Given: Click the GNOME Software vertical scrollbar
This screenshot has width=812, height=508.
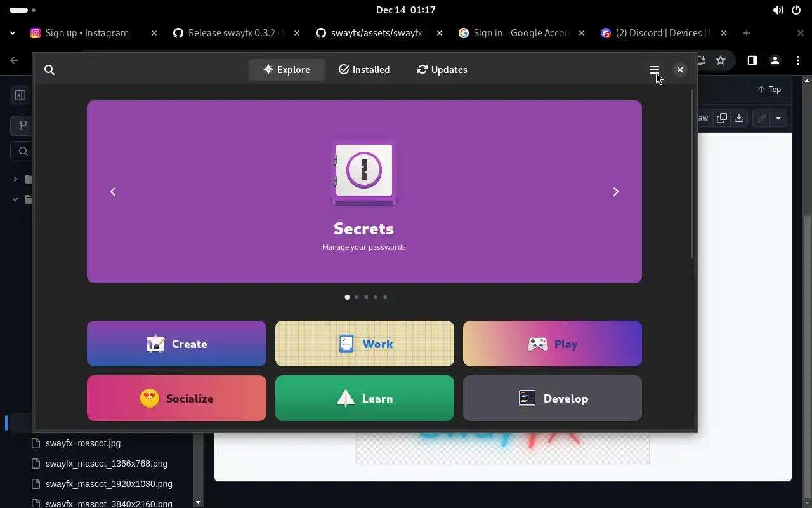Looking at the screenshot, I should point(691,174).
